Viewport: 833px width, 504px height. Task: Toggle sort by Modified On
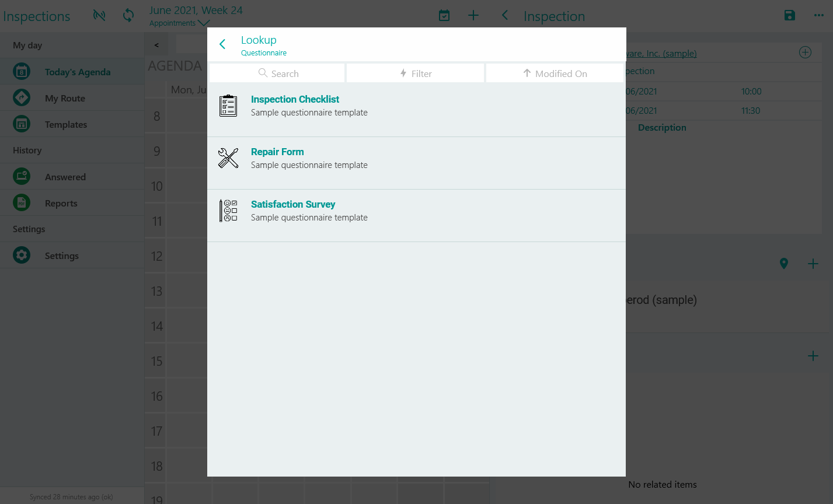(x=555, y=73)
